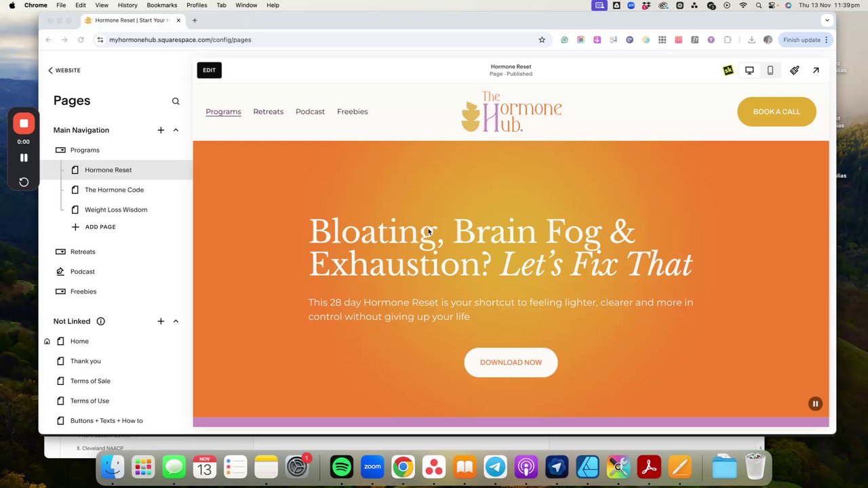Switch to mobile preview
Screen dimensions: 868x488
770,70
